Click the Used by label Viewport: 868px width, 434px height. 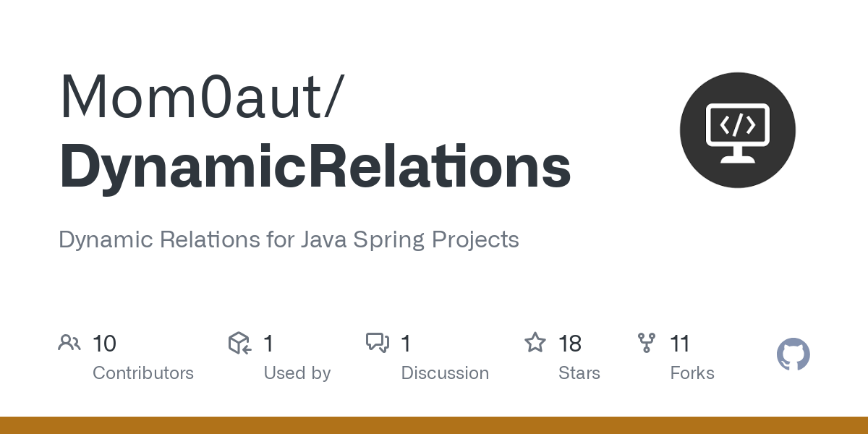tap(297, 373)
